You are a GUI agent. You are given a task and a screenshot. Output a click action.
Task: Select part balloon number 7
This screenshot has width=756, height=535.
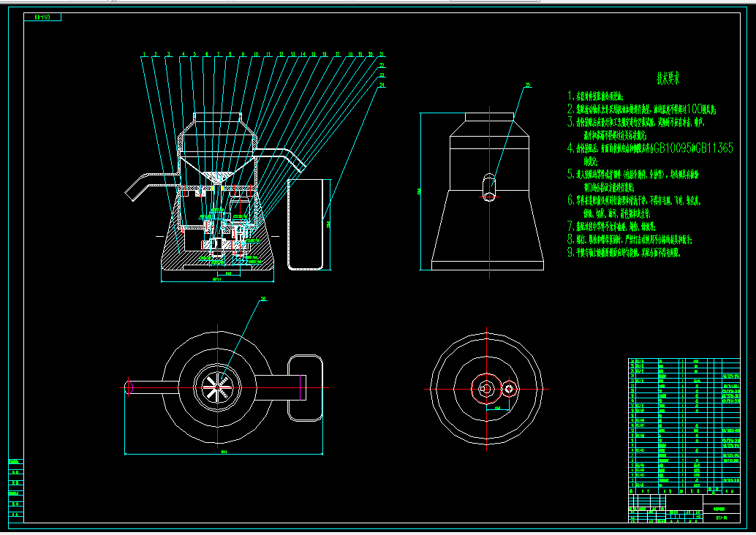tap(218, 55)
